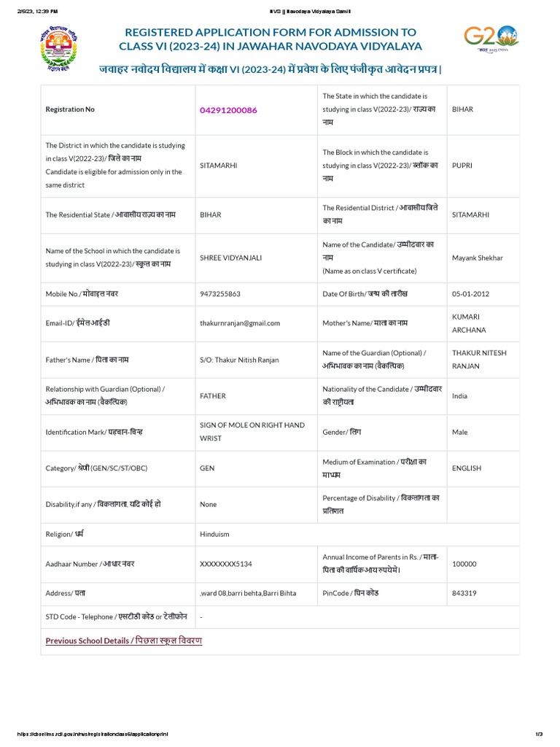
Task: Click the registration number 04291200086
Action: [228, 110]
